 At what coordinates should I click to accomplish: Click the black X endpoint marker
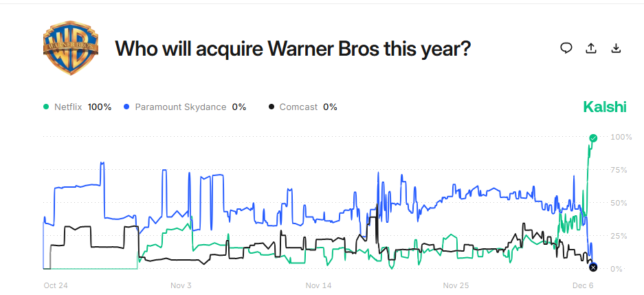point(593,267)
